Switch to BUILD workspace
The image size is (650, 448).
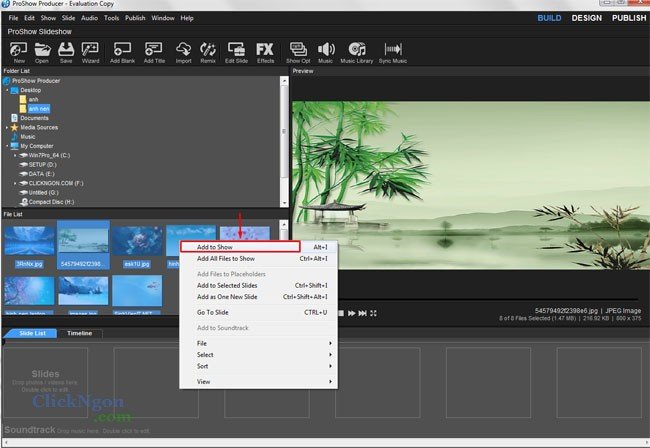pos(549,18)
